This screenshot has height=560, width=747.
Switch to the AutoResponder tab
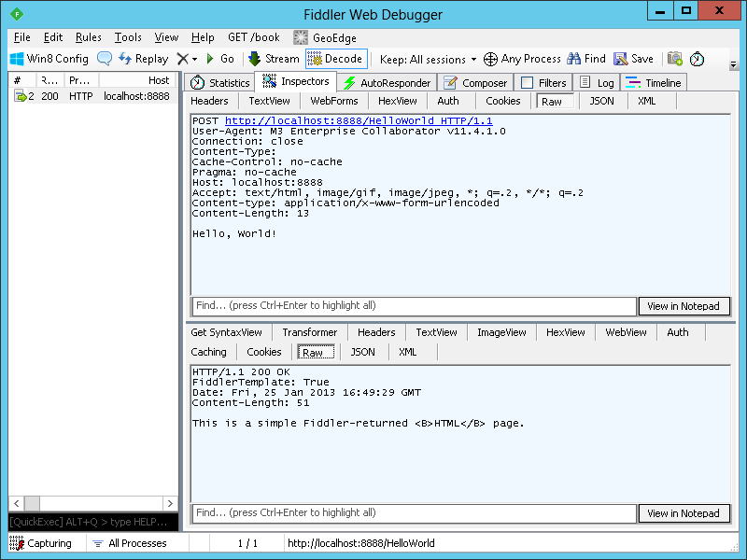coord(387,83)
